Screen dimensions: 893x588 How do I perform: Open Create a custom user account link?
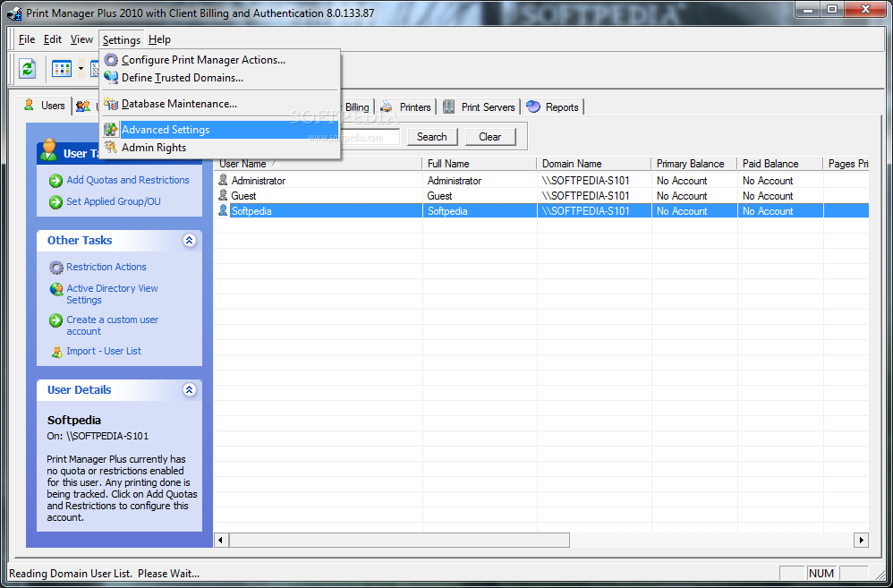[112, 326]
